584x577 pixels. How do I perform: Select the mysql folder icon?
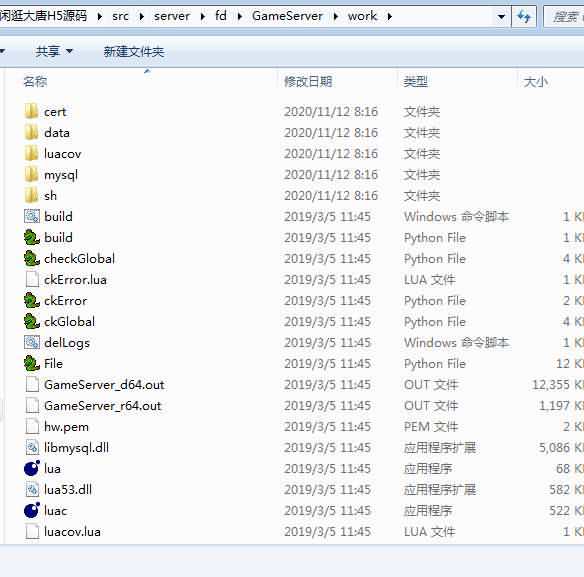point(32,174)
